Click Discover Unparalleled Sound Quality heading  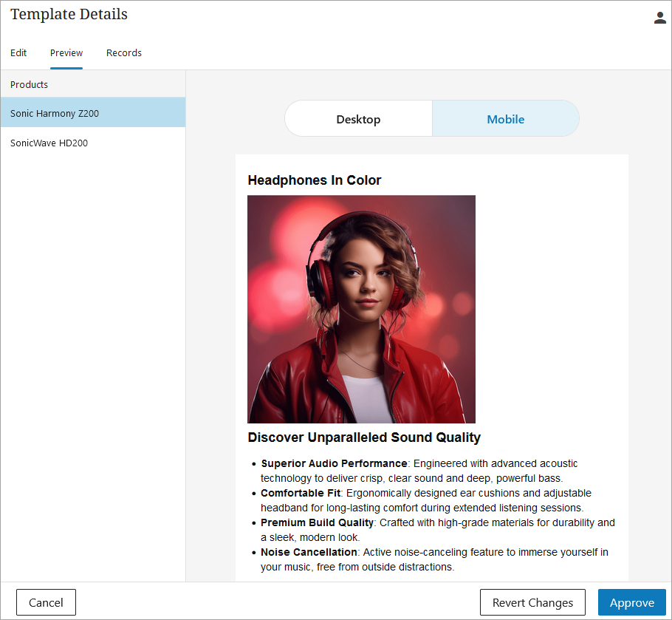click(x=364, y=437)
